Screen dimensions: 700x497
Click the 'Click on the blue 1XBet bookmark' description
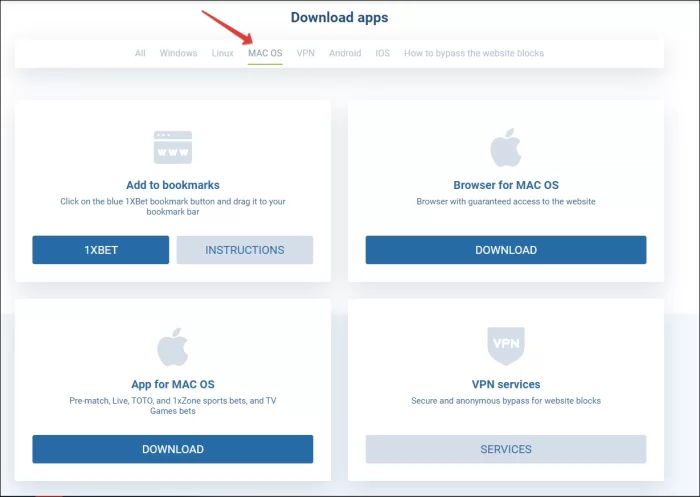tap(173, 206)
